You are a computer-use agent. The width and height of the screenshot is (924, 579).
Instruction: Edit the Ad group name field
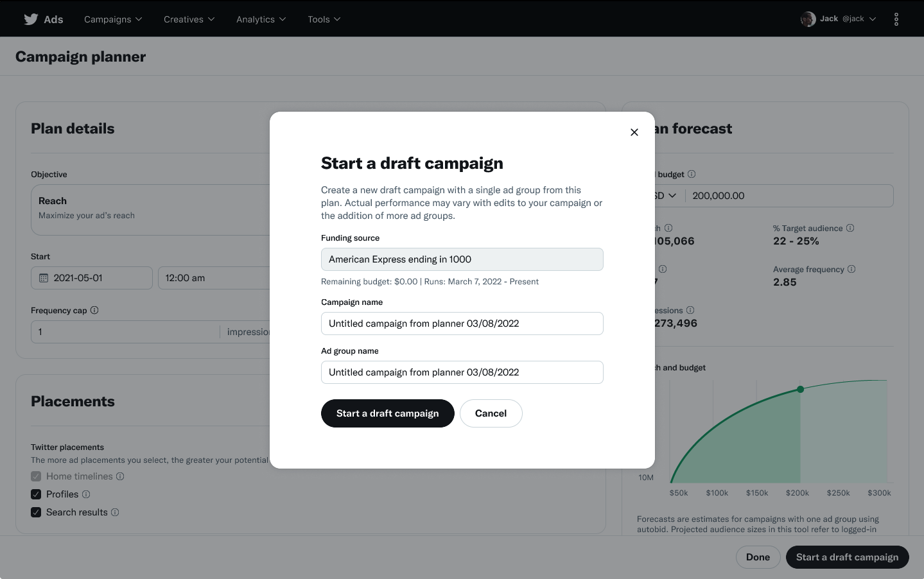pos(462,372)
